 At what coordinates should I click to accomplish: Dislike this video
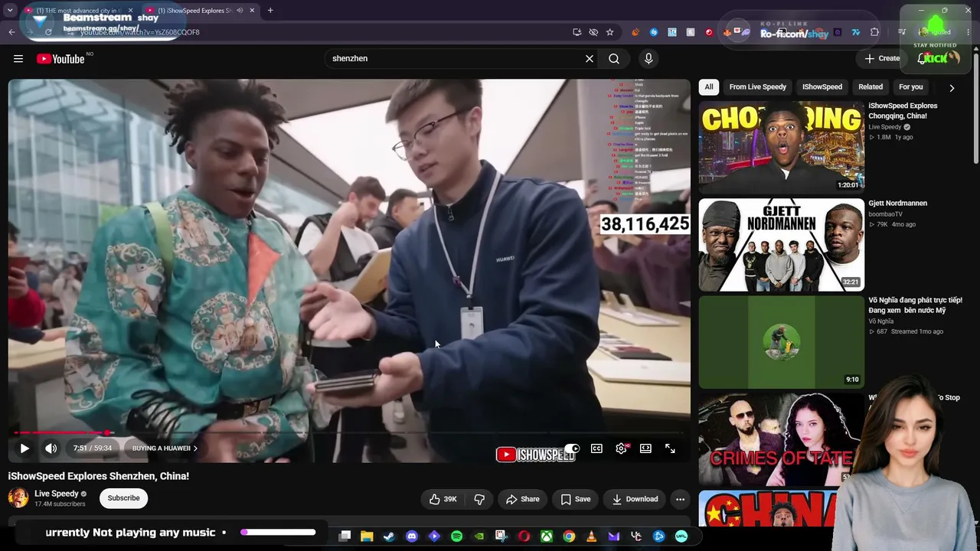click(x=479, y=499)
